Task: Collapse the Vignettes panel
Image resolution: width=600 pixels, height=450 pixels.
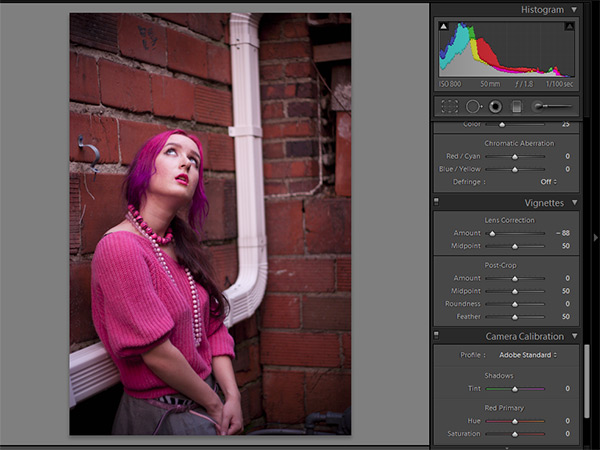Action: coord(574,202)
